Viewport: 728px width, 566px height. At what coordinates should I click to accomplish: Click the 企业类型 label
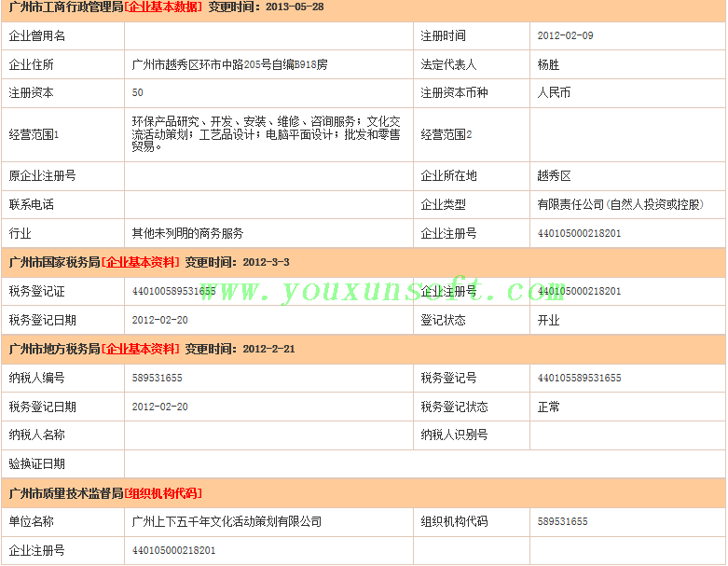click(x=443, y=204)
